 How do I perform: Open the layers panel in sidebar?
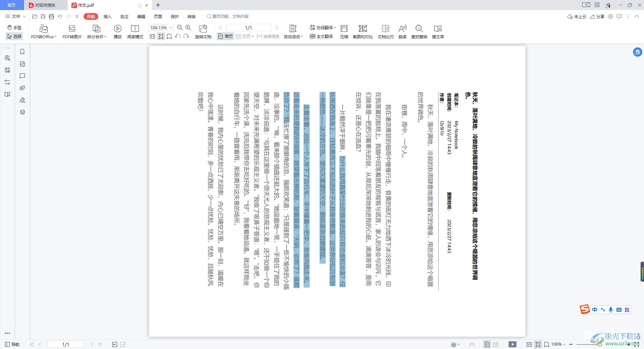tap(22, 112)
